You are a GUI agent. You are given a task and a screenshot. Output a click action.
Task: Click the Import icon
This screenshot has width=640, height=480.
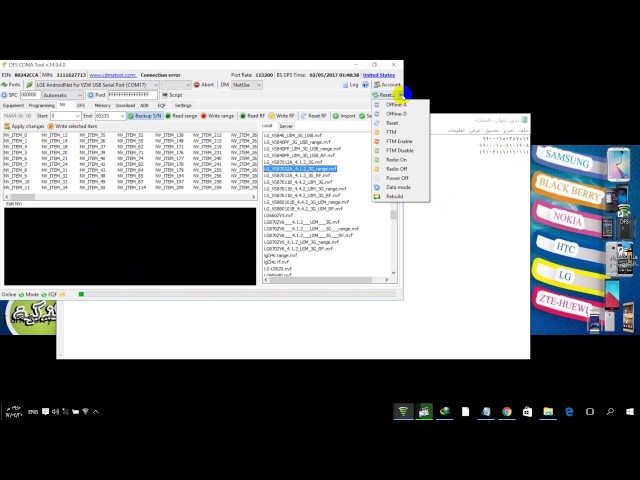(336, 116)
